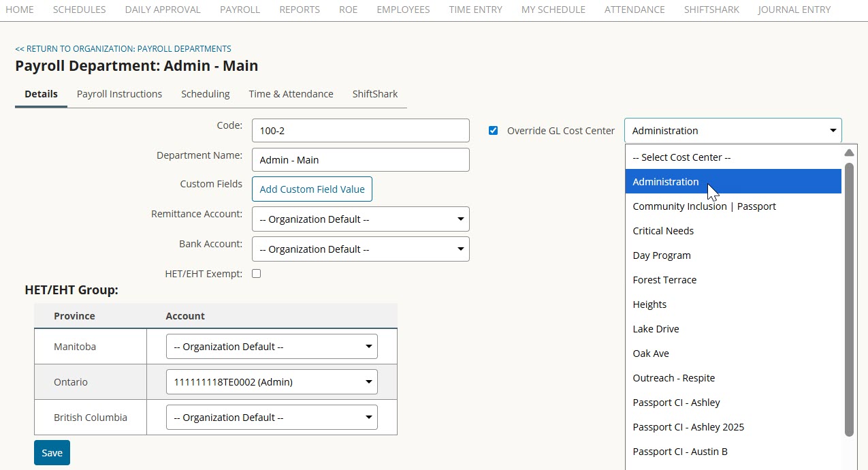This screenshot has height=470, width=868.
Task: Go to JOURNAL ENTRY
Action: [794, 10]
